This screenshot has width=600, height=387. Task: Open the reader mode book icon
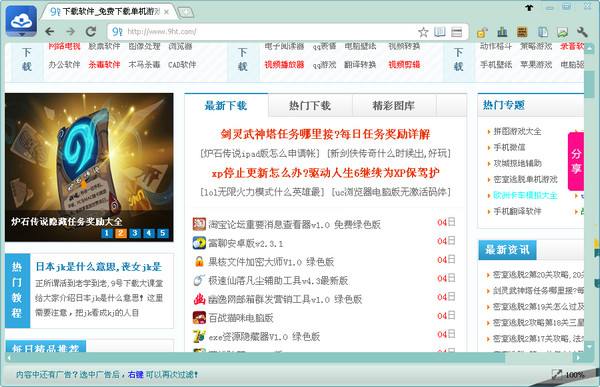click(x=440, y=32)
